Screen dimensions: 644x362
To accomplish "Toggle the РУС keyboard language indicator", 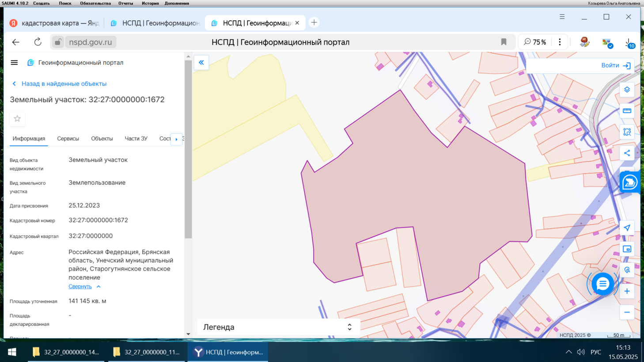I will coord(596,352).
